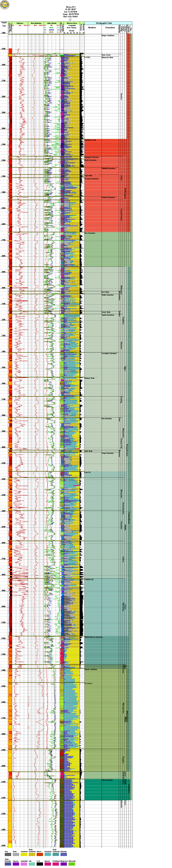This screenshot has height=868, width=172.
Task: Click the well location symbol under the elevation line
Action: pyautogui.click(x=70, y=20)
